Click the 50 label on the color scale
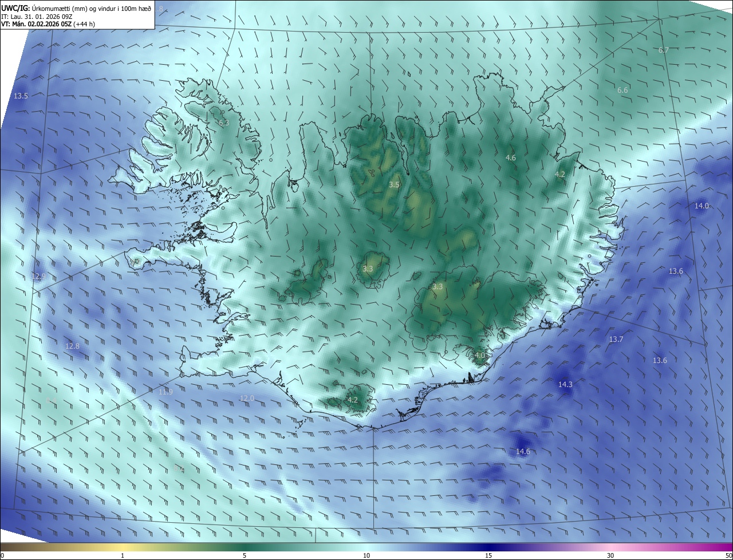The image size is (733, 560). (x=728, y=555)
